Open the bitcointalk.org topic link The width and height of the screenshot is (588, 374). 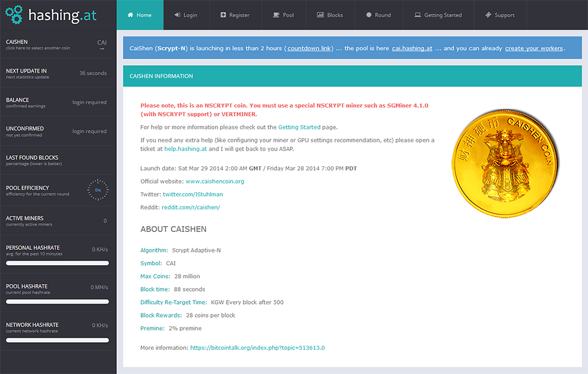(258, 348)
